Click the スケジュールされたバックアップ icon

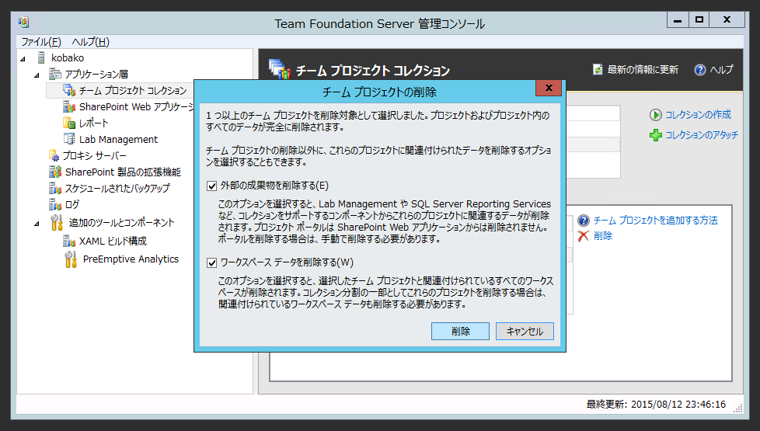pyautogui.click(x=55, y=188)
